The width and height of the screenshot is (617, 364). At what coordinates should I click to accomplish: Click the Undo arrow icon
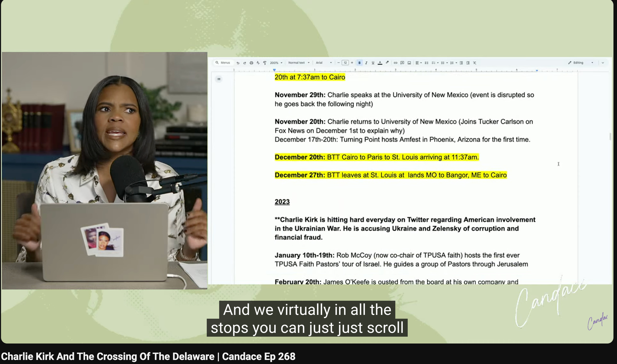pos(238,63)
